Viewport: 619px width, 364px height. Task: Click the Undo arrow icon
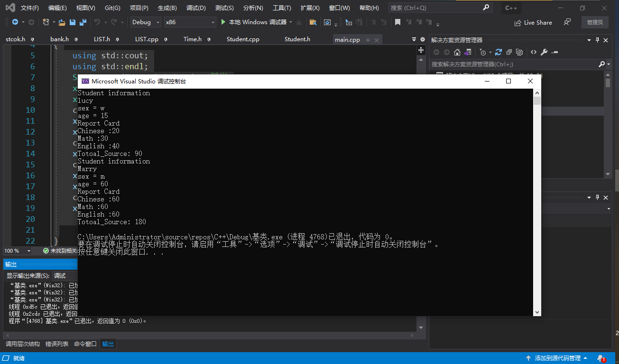pyautogui.click(x=97, y=22)
